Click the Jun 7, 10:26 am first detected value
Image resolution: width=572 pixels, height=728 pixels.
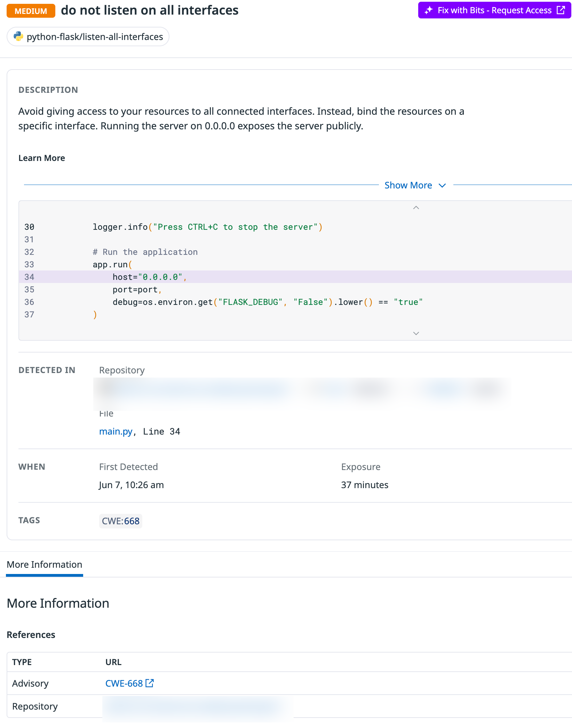131,485
